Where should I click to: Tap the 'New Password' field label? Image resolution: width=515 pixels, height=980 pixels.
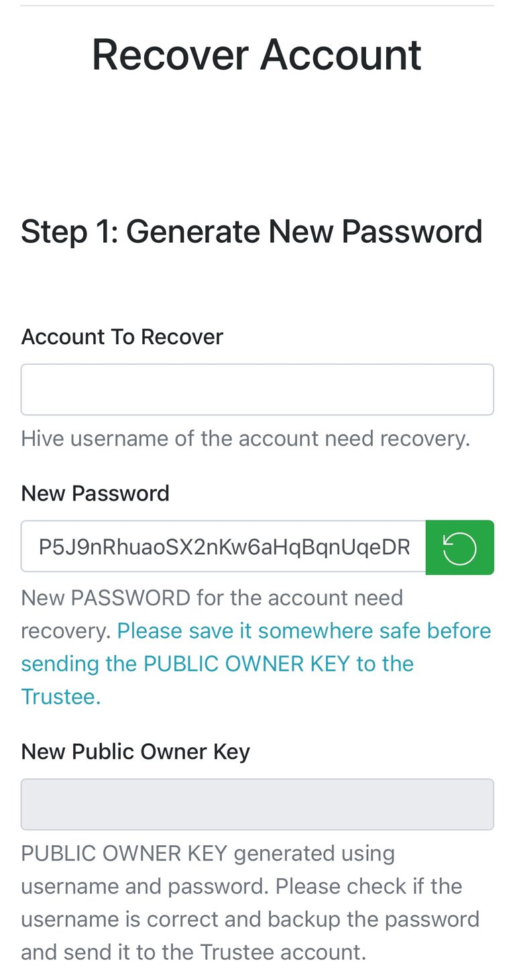95,494
